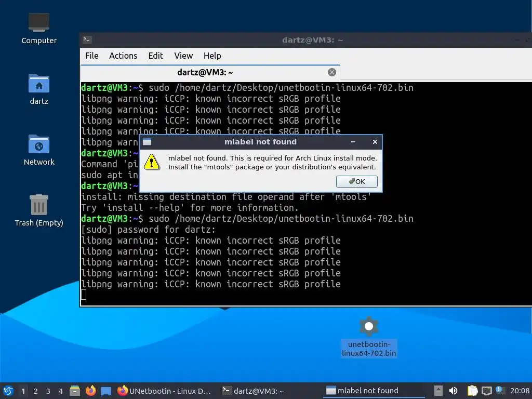Open the network connection tray icon
This screenshot has height=399, width=532.
(x=486, y=391)
